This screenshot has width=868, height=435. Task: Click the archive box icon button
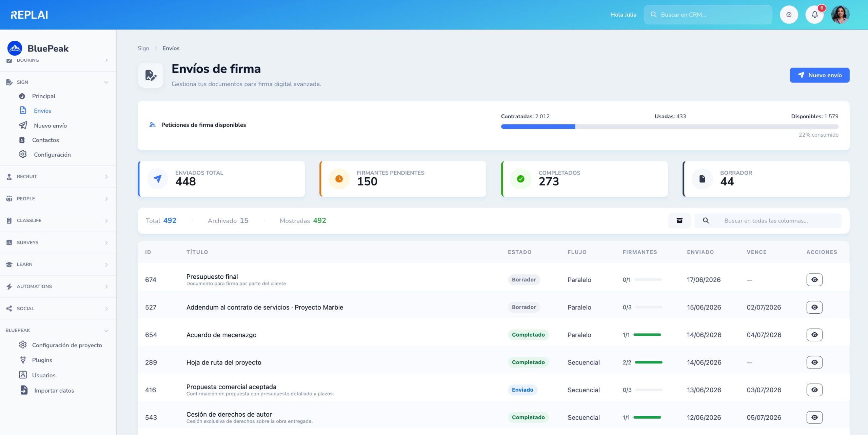click(x=679, y=221)
